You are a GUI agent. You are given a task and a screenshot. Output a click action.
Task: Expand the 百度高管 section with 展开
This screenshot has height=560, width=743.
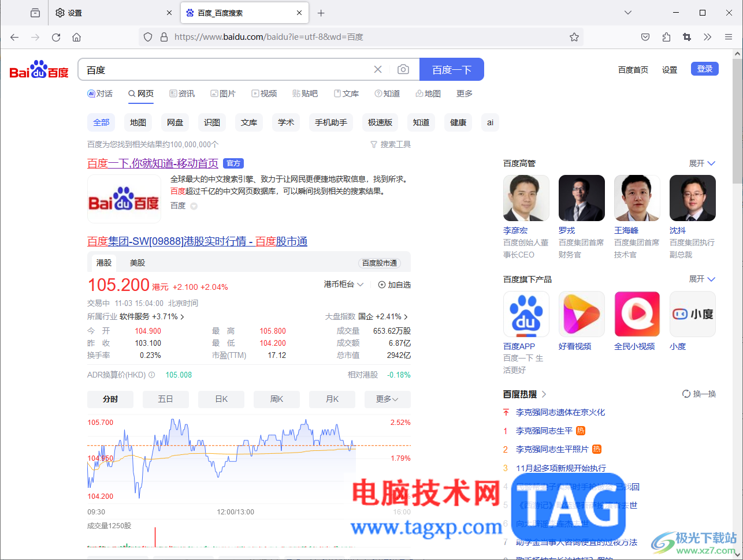coord(702,163)
